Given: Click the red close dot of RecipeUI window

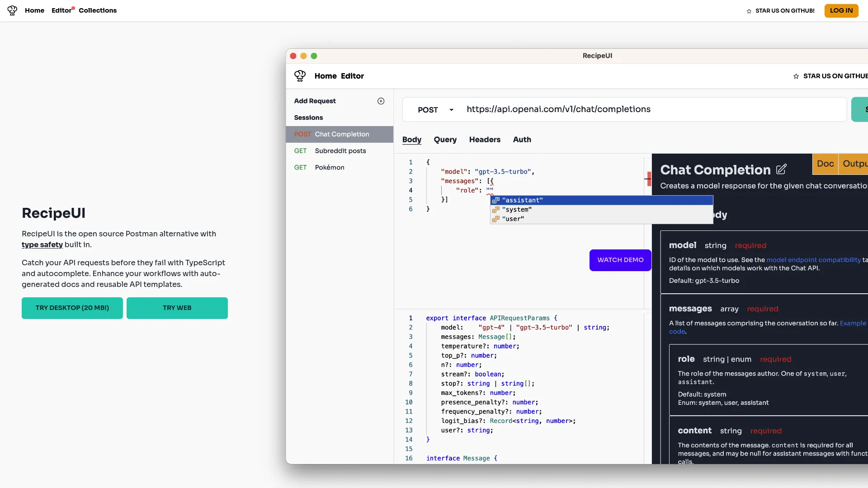Looking at the screenshot, I should tap(293, 56).
